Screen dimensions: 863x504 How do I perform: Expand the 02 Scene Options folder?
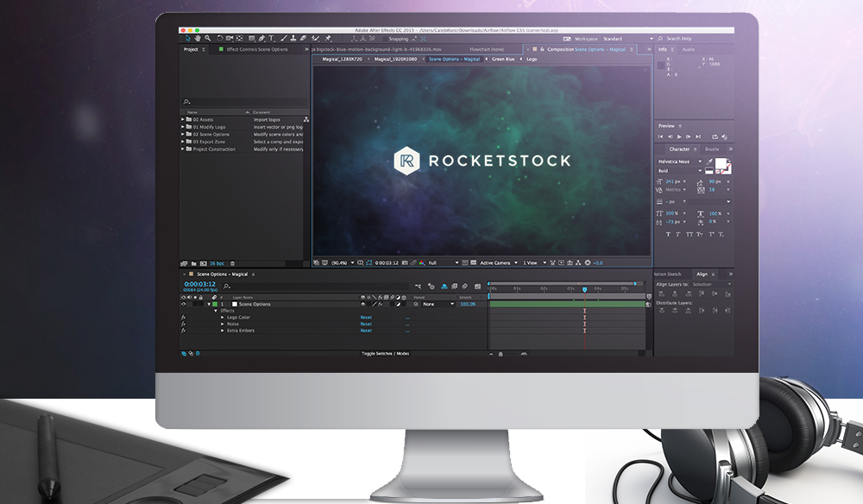pos(183,135)
